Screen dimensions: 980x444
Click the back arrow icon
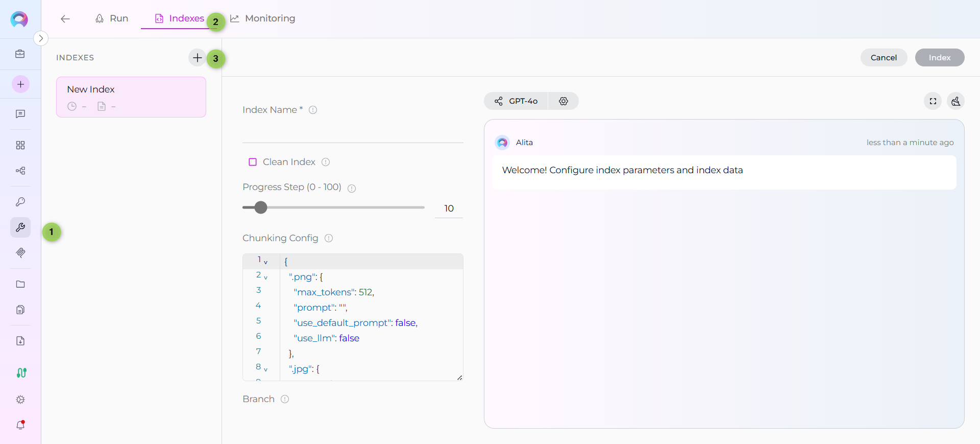coord(65,19)
